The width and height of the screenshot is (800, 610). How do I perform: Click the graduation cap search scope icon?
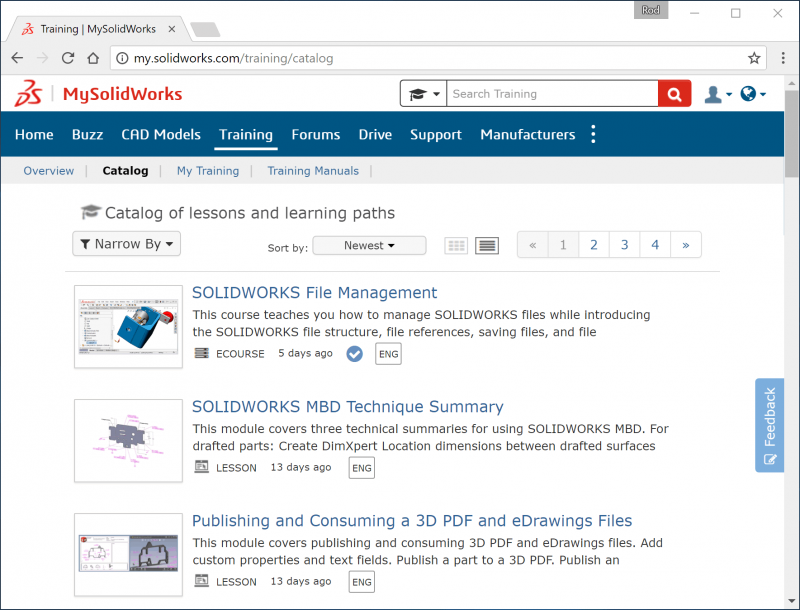coord(420,93)
